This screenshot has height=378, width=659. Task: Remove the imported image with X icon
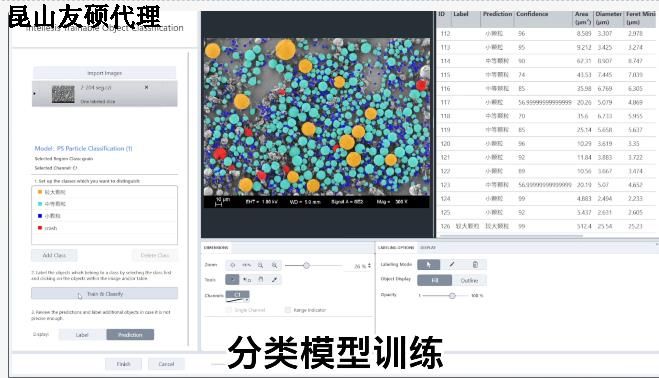point(146,87)
